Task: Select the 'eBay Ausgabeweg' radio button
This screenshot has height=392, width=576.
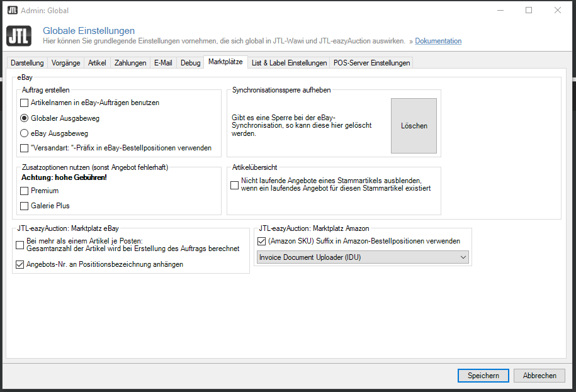Action: pos(23,133)
